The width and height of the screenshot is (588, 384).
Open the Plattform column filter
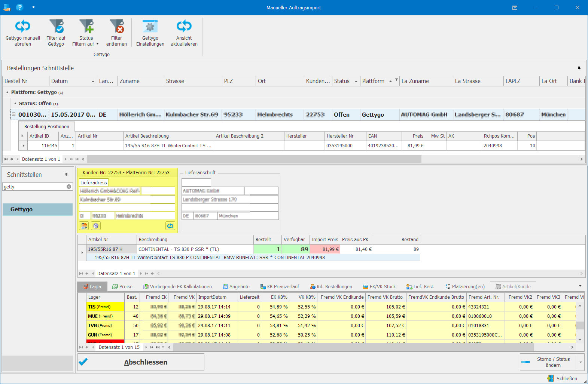[x=396, y=80]
